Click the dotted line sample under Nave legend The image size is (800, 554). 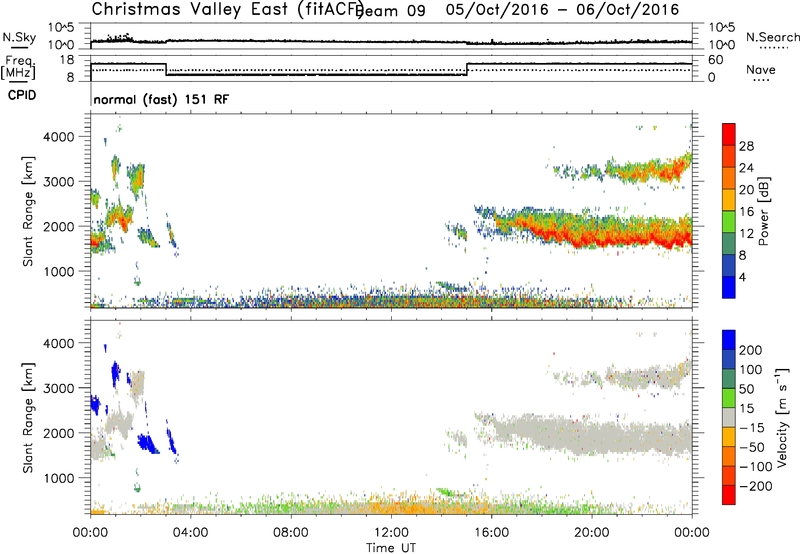point(762,81)
